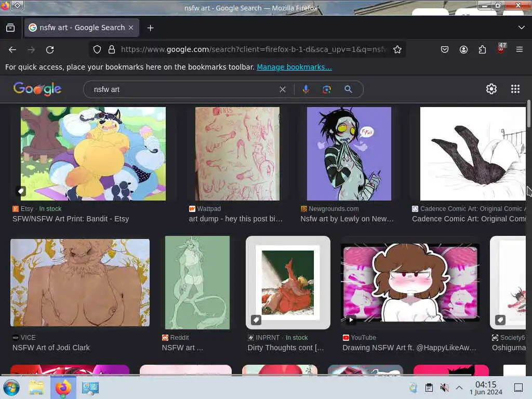This screenshot has height=399, width=532.
Task: Click the Etsy source label
Action: click(27, 209)
